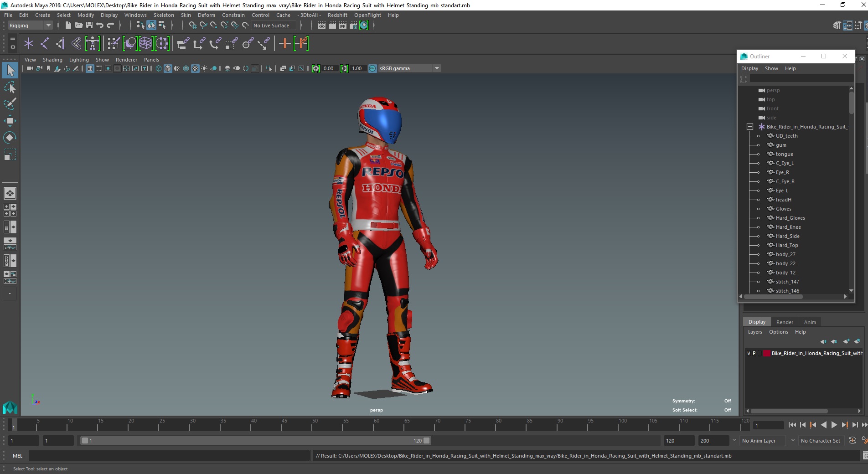
Task: Click the Parent constraint shelf icon
Action: pos(183,44)
